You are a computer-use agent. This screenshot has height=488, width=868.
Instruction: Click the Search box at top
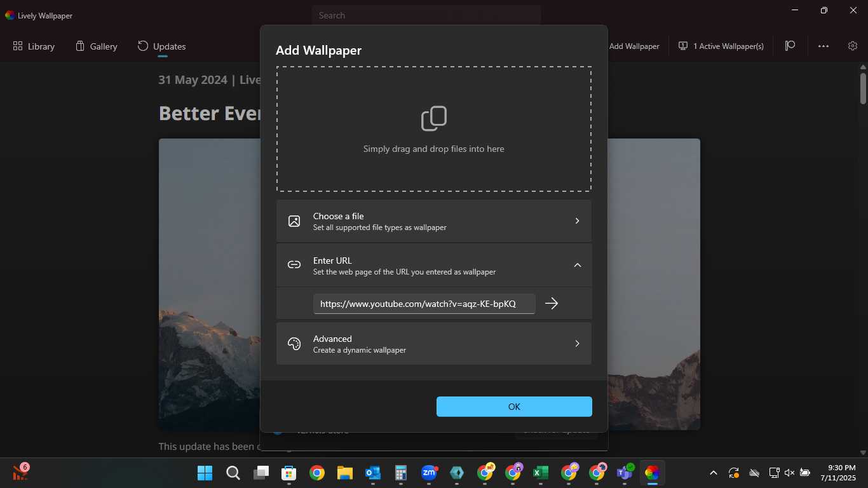point(426,15)
